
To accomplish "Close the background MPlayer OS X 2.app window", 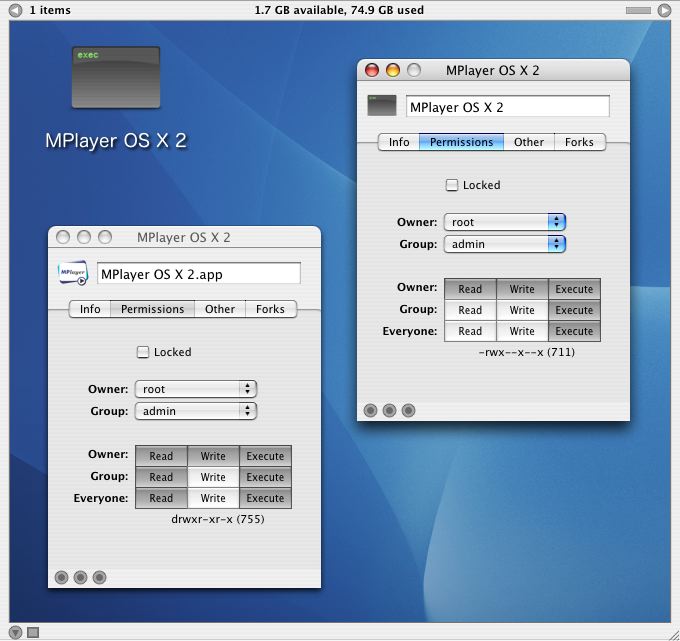I will (63, 237).
